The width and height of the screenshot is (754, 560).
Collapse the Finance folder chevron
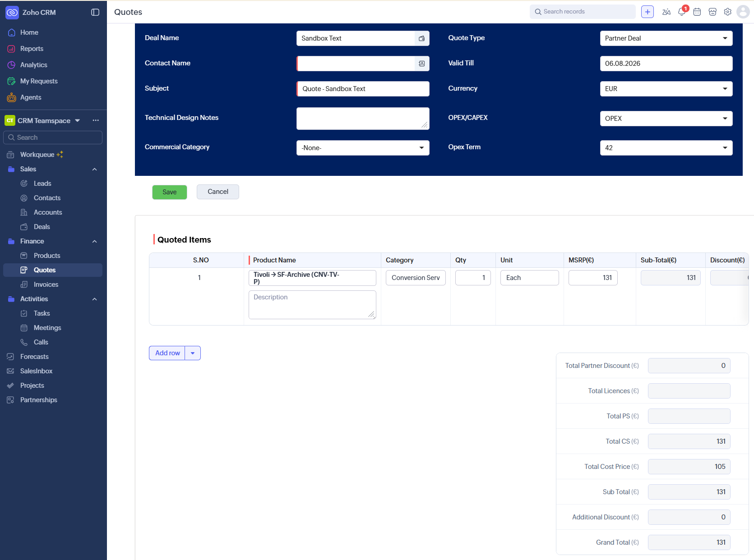(x=95, y=241)
